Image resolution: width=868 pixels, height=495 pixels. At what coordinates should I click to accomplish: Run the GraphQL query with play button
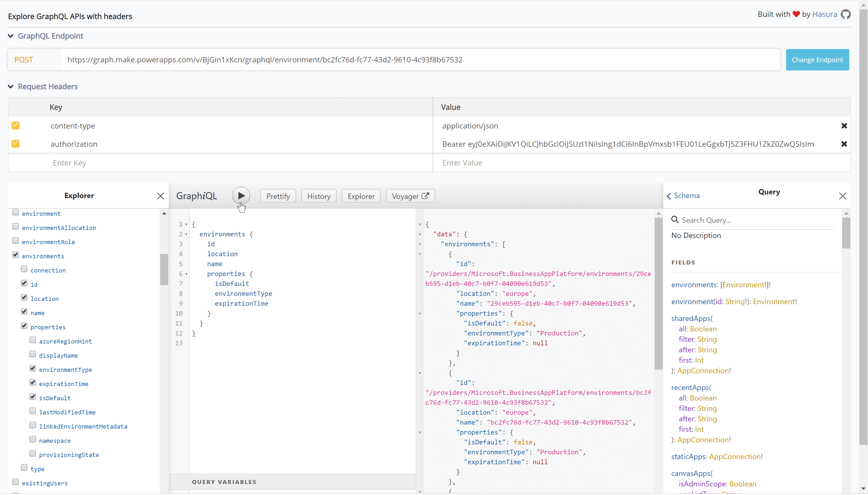pos(241,196)
